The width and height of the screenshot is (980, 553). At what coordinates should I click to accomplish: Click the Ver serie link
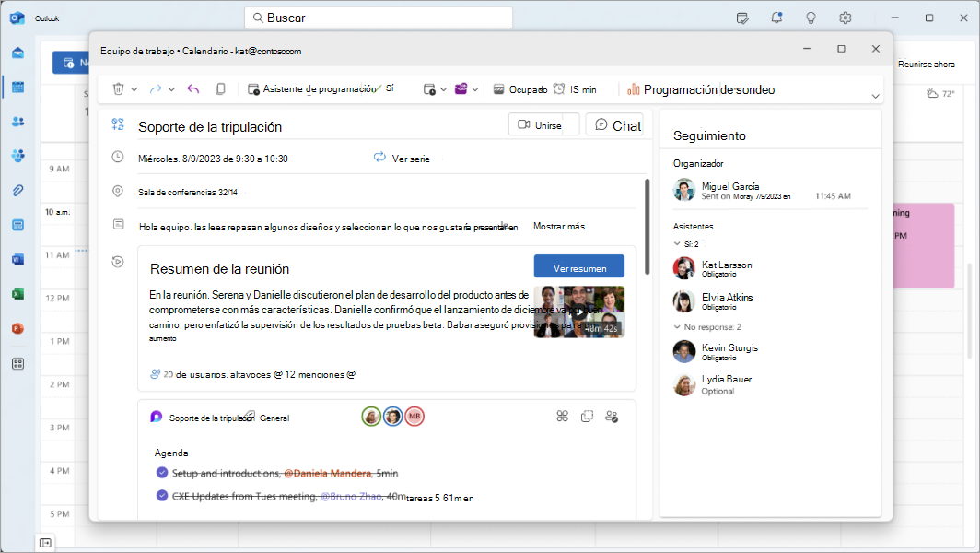402,159
